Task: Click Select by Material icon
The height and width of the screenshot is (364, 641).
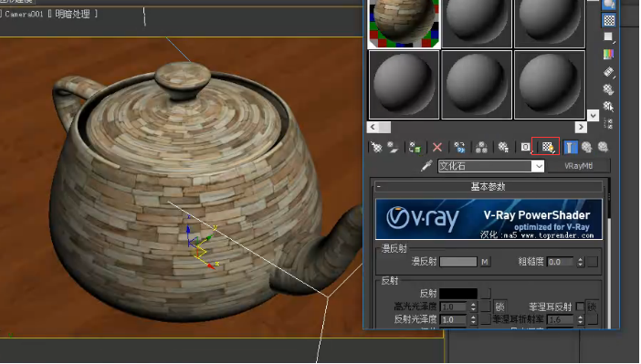Action: coord(609,107)
